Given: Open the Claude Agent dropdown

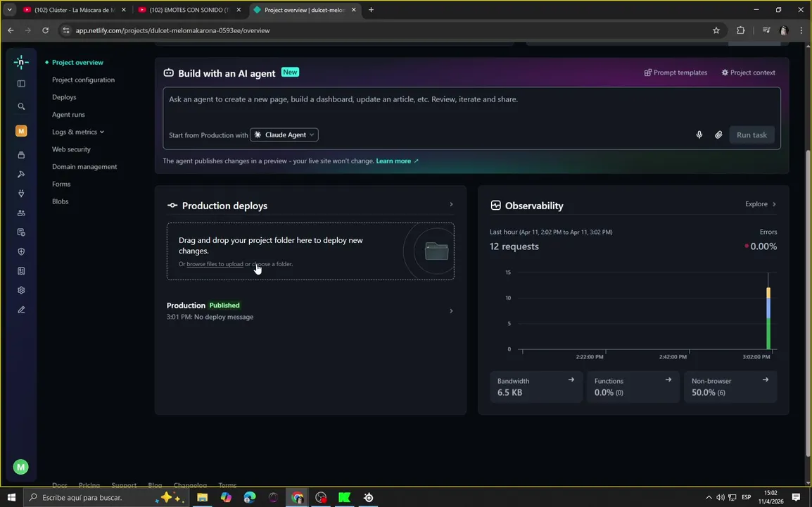Looking at the screenshot, I should pos(284,134).
